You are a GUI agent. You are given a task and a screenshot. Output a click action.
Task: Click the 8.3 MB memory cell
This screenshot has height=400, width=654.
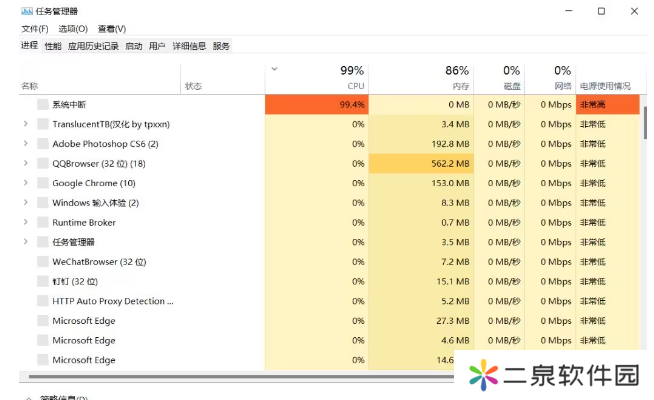pos(421,203)
